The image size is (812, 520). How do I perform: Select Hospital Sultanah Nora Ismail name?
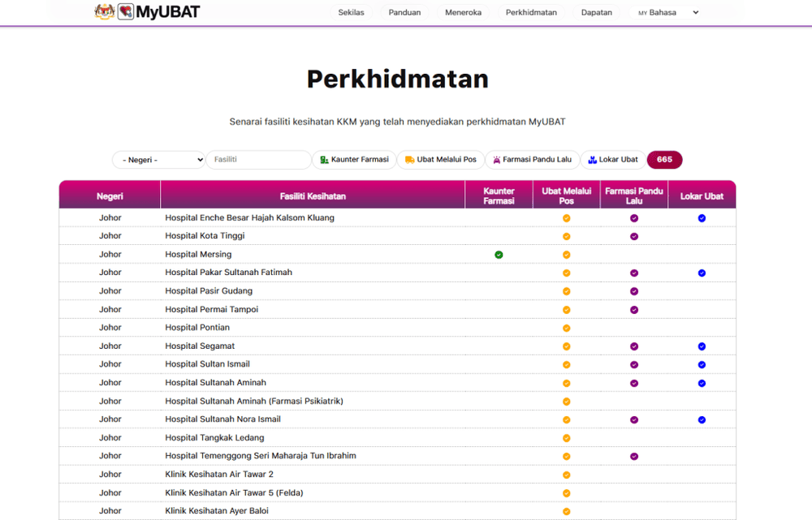click(x=222, y=419)
